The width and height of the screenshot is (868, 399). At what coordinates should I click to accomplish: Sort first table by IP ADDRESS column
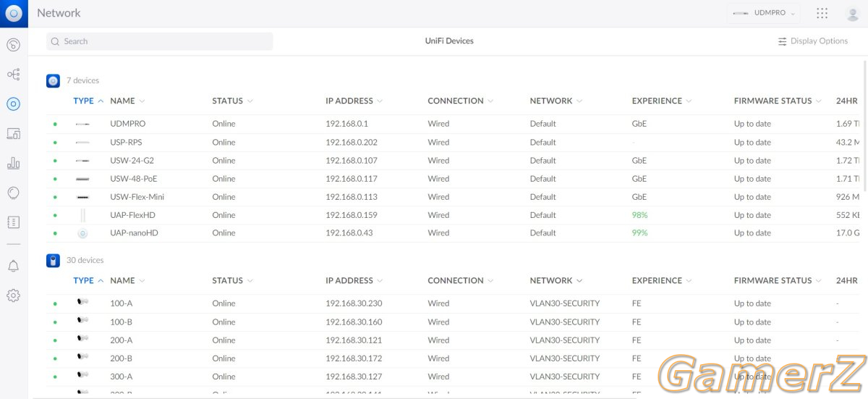point(354,101)
